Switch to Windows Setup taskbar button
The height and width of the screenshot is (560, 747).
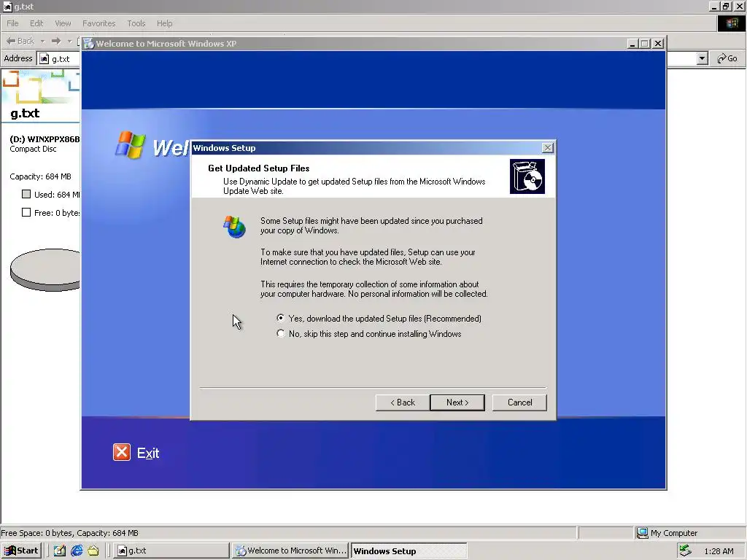(x=409, y=551)
